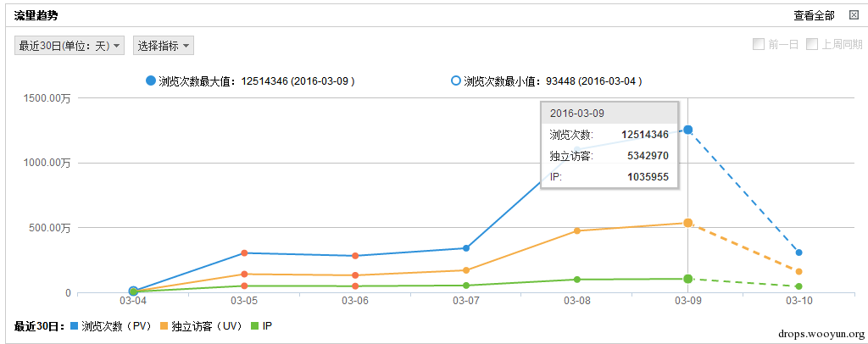The height and width of the screenshot is (344, 868).
Task: Click the 03-07 x-axis date label
Action: [x=465, y=301]
